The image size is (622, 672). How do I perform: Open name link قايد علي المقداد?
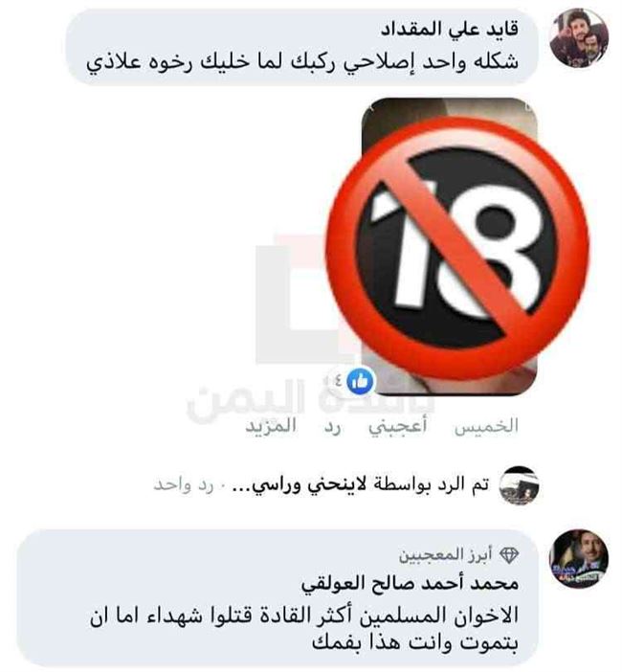pyautogui.click(x=450, y=29)
